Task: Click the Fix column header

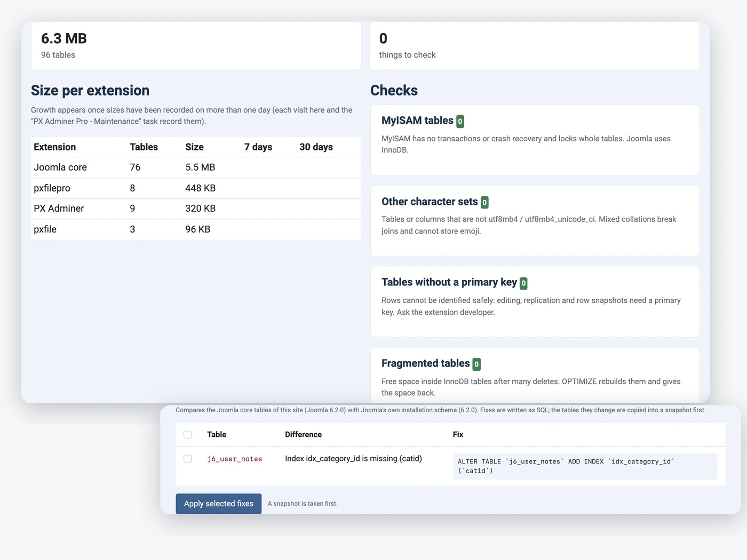Action: 458,435
